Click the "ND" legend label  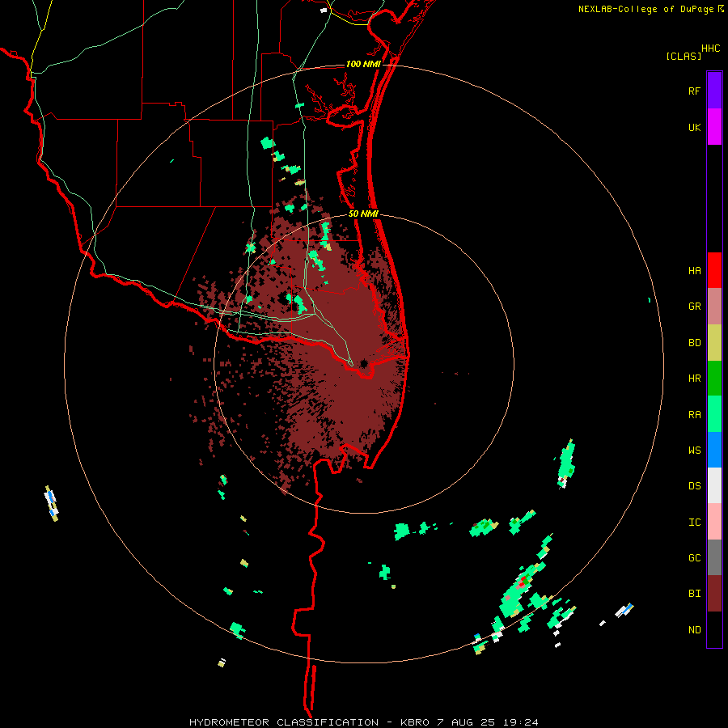(694, 630)
